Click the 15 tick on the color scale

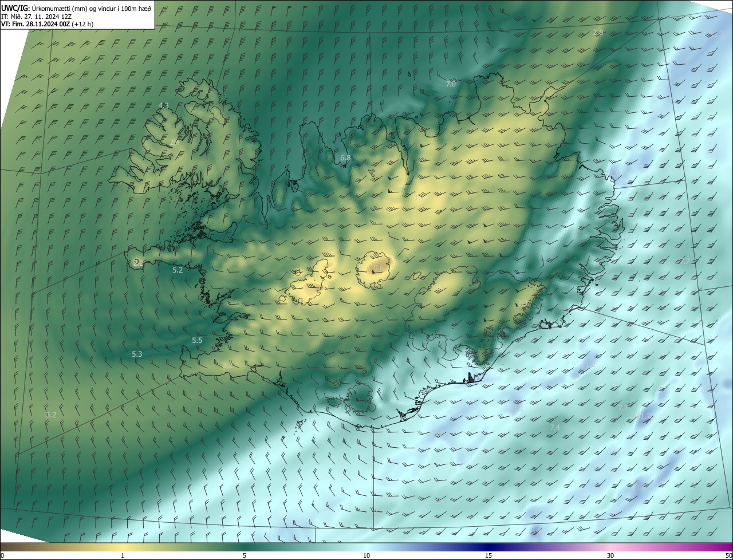[x=488, y=555]
